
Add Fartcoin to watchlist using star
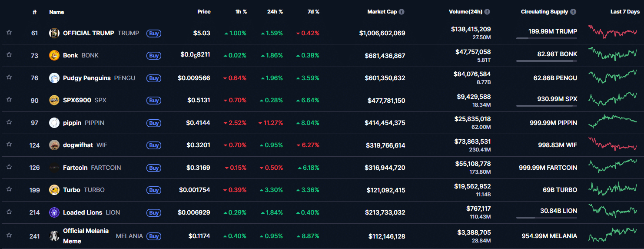coord(9,167)
